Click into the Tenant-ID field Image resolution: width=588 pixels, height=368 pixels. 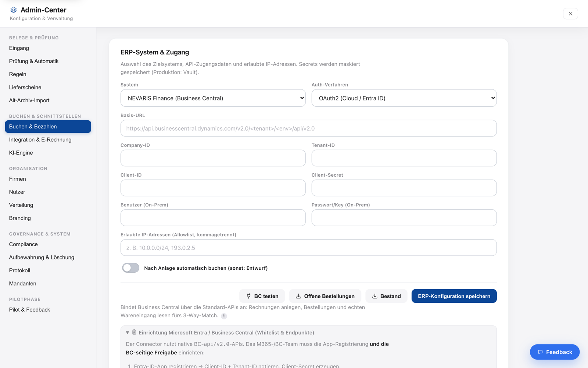[404, 158]
